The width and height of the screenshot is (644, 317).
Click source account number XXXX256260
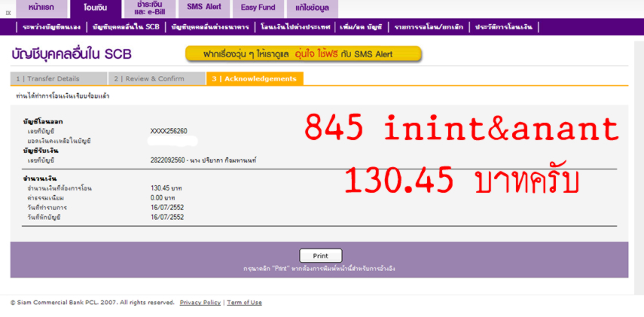[x=169, y=132]
